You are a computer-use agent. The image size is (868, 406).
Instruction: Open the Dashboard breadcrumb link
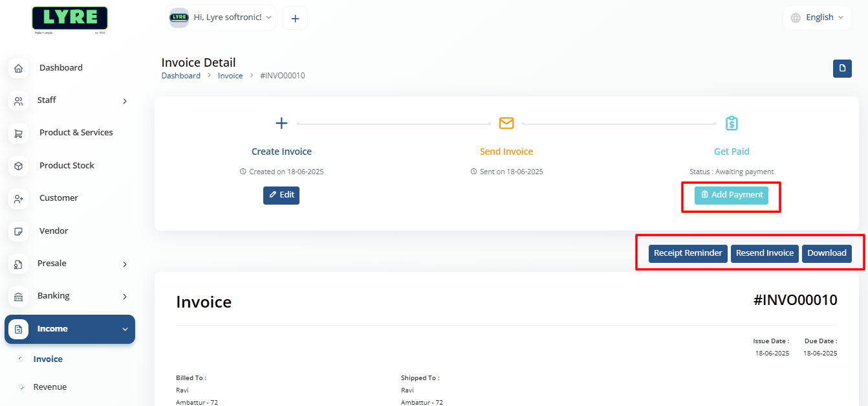(181, 75)
